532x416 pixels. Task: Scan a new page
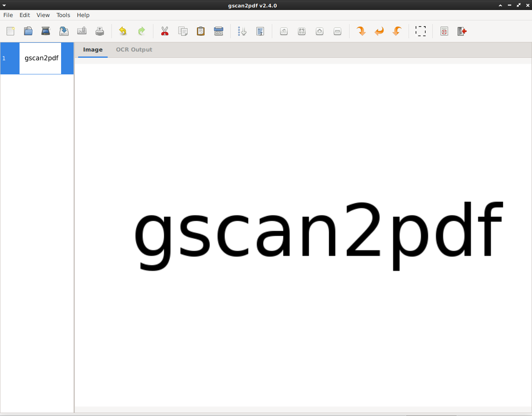(46, 31)
